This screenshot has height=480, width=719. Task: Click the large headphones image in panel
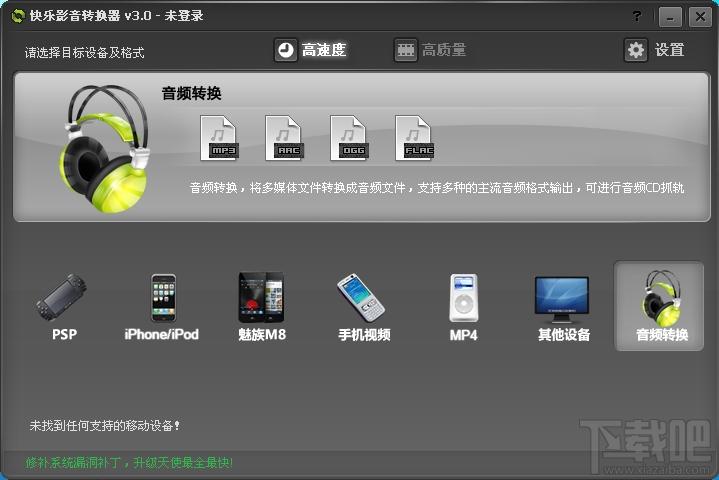click(104, 149)
